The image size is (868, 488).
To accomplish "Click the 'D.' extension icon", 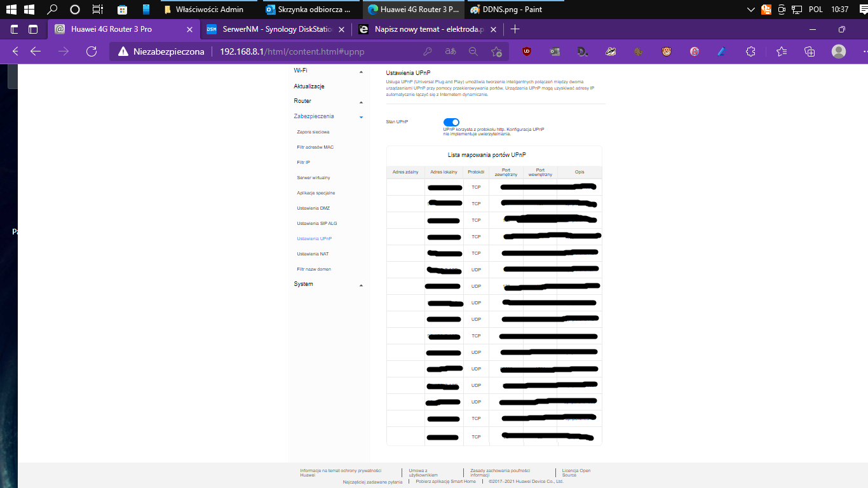I will coord(582,51).
